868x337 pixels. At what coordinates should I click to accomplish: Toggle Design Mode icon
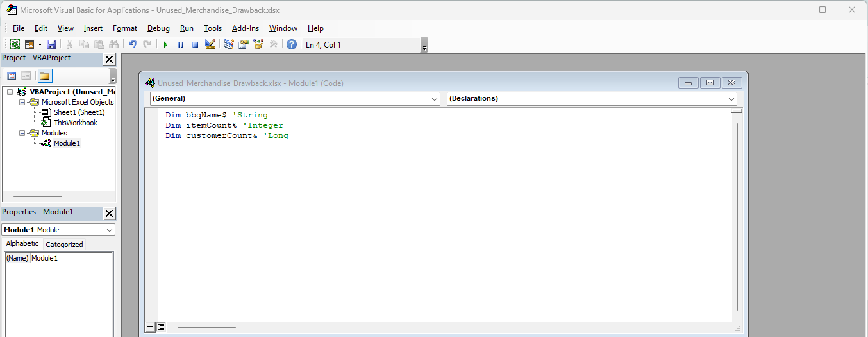coord(210,44)
